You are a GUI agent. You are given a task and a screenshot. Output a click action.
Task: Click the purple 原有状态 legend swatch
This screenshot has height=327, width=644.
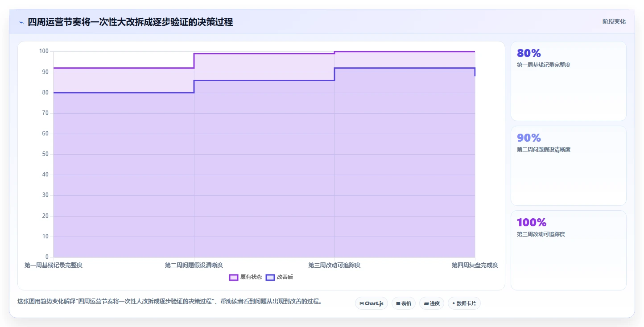point(233,277)
